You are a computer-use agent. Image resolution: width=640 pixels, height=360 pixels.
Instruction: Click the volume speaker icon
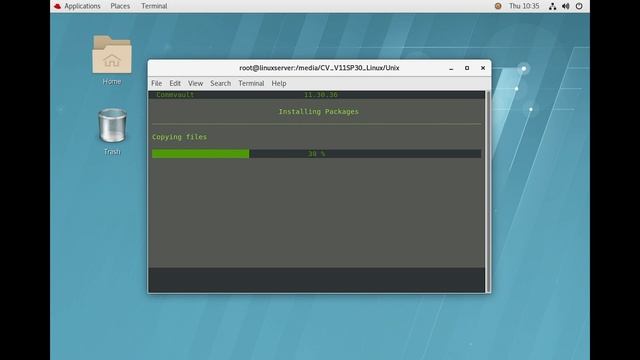[565, 6]
